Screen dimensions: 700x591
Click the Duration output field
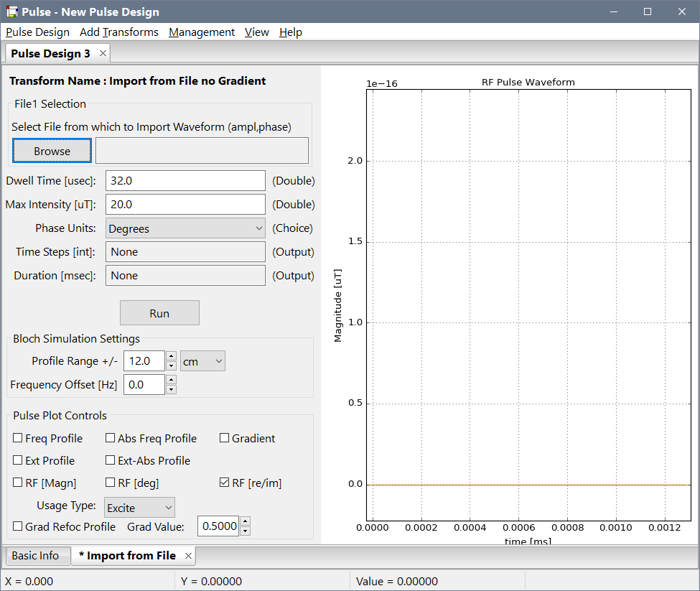(x=185, y=276)
